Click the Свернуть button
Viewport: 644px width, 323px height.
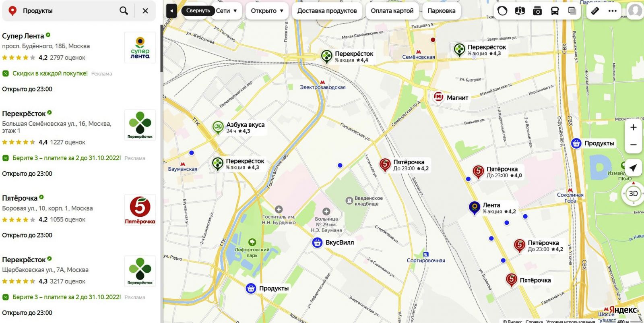tap(198, 11)
